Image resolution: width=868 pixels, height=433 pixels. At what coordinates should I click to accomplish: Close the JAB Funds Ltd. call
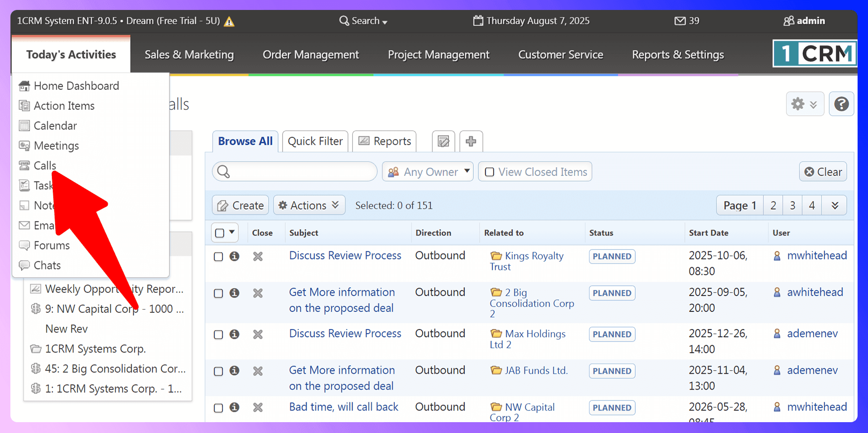258,371
